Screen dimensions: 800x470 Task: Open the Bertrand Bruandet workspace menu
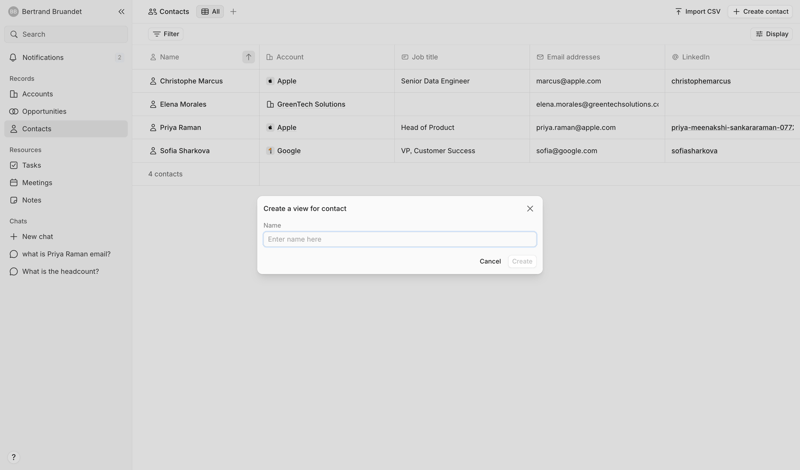[45, 11]
